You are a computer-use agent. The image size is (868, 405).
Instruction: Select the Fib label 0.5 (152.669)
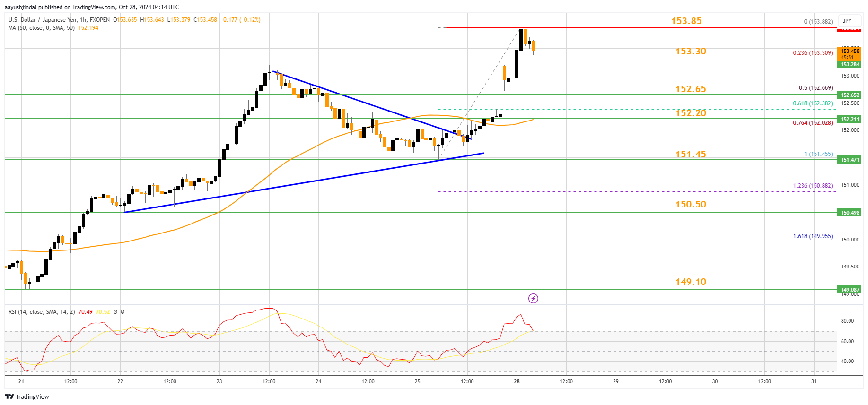click(815, 88)
